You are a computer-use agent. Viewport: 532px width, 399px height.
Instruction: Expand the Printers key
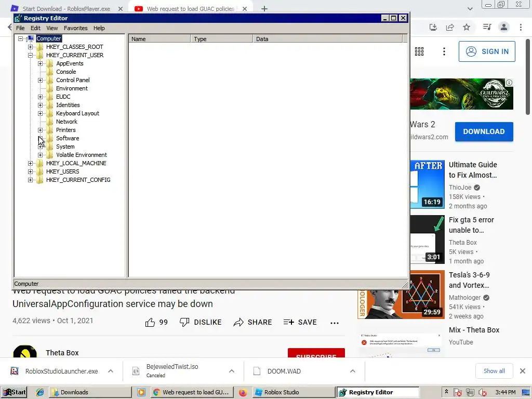41,130
